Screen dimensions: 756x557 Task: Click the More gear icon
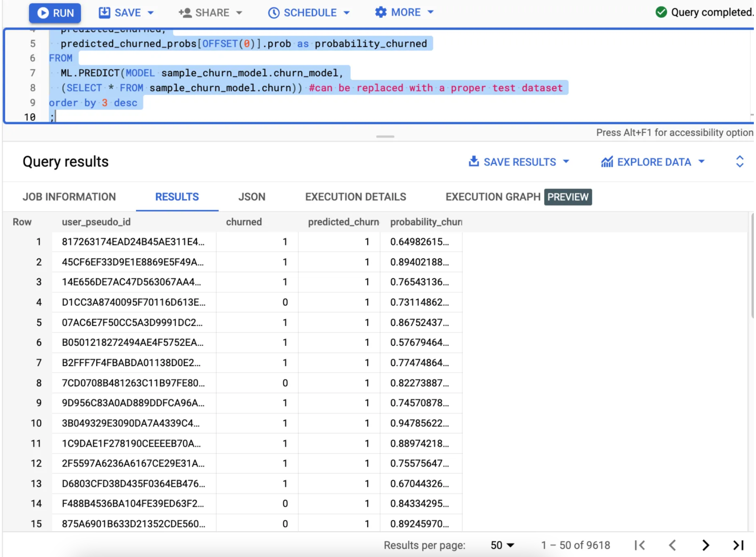coord(381,12)
